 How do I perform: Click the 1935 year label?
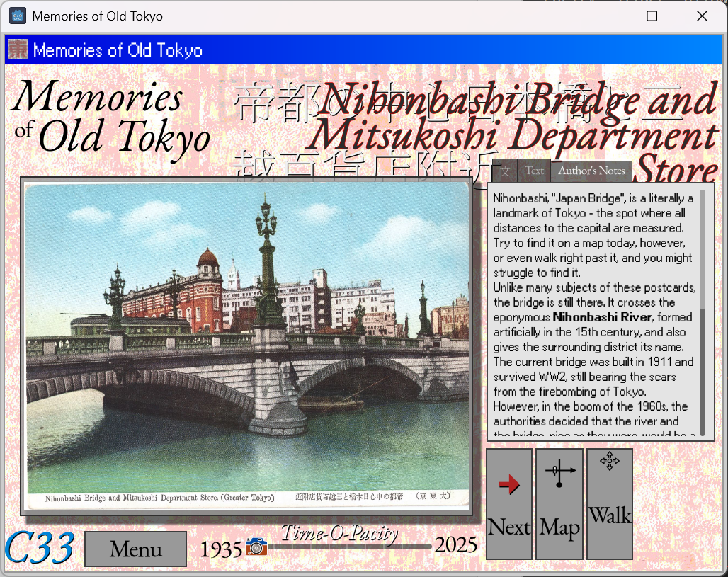click(221, 549)
